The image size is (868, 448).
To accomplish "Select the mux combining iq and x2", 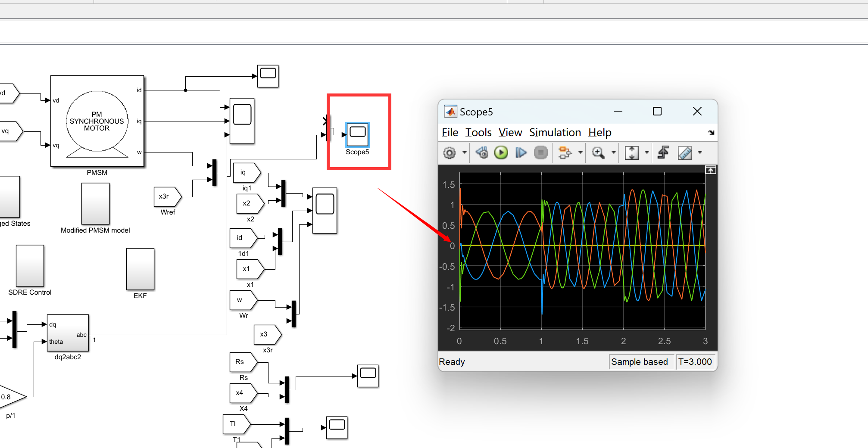I will pyautogui.click(x=283, y=193).
